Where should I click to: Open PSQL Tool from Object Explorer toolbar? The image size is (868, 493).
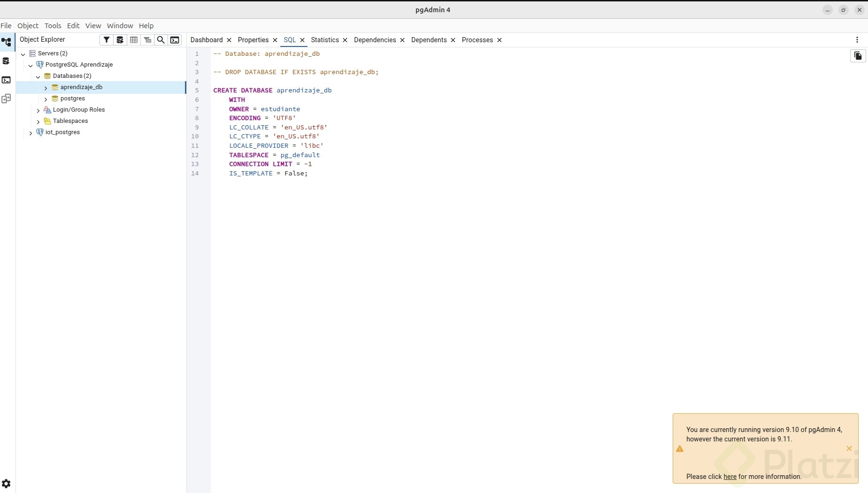tap(175, 40)
